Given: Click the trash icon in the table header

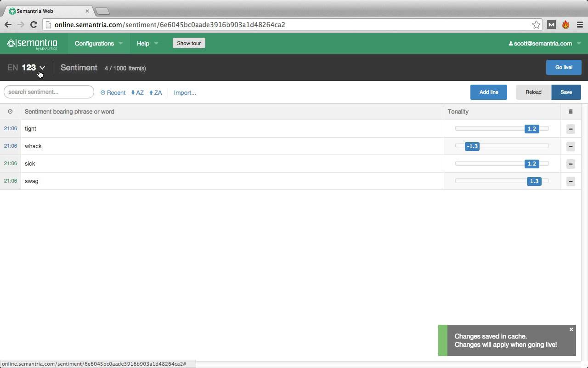Looking at the screenshot, I should 571,111.
